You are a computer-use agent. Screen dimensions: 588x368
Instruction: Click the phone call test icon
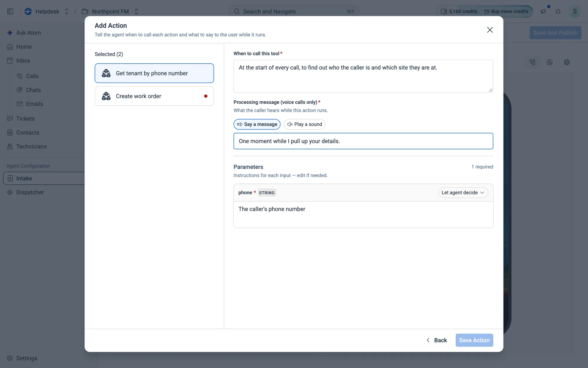532,62
